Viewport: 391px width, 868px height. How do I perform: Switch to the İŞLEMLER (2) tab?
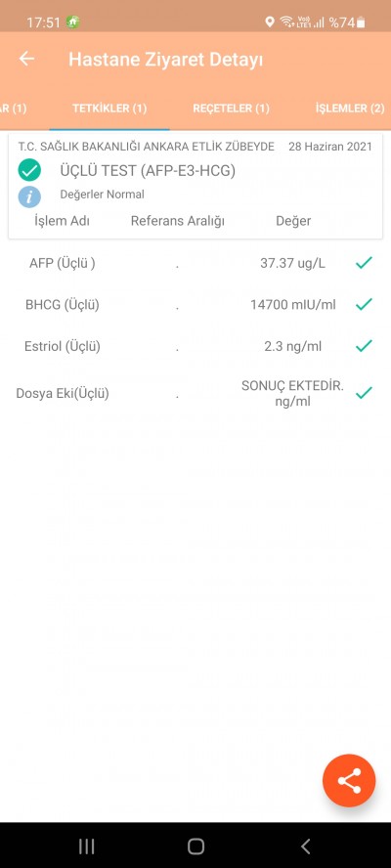[x=350, y=108]
